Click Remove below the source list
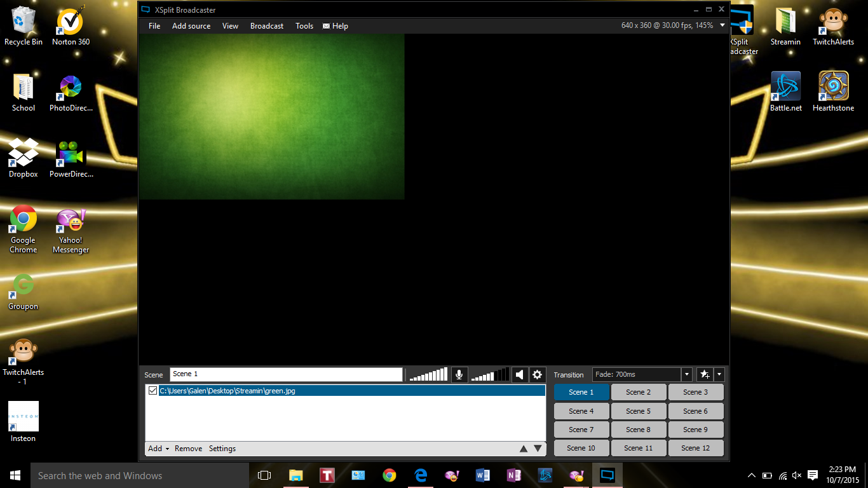 click(188, 448)
